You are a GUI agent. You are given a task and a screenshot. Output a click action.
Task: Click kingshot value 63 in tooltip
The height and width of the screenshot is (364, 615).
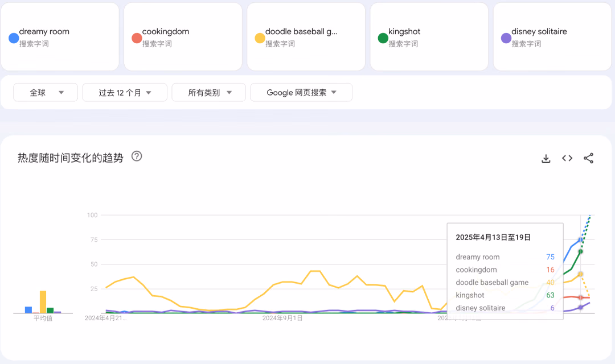coord(550,295)
